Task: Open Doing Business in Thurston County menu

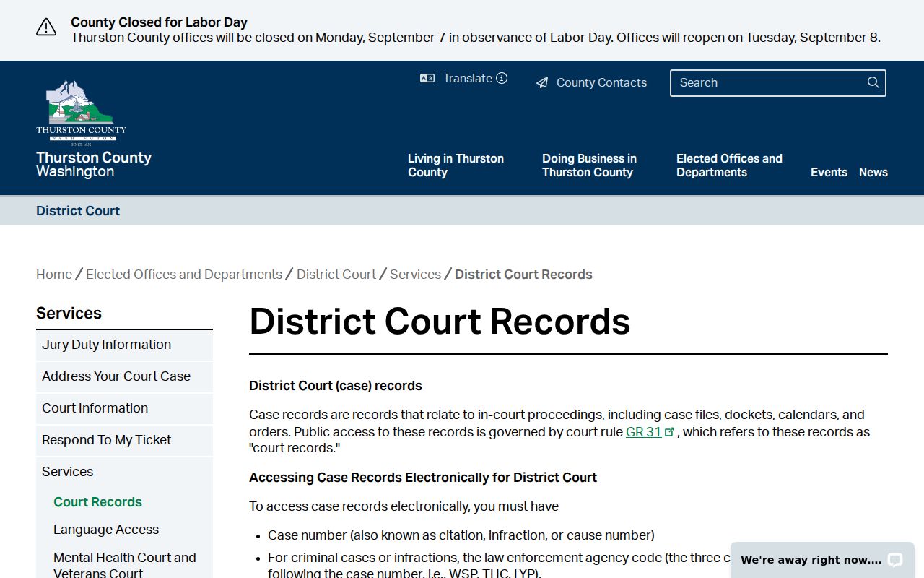Action: click(589, 165)
